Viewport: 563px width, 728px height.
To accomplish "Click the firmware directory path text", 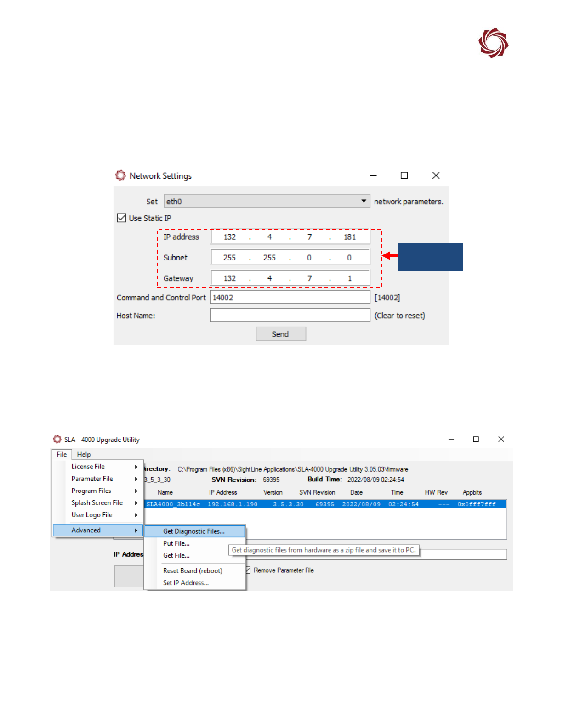I will (x=293, y=469).
